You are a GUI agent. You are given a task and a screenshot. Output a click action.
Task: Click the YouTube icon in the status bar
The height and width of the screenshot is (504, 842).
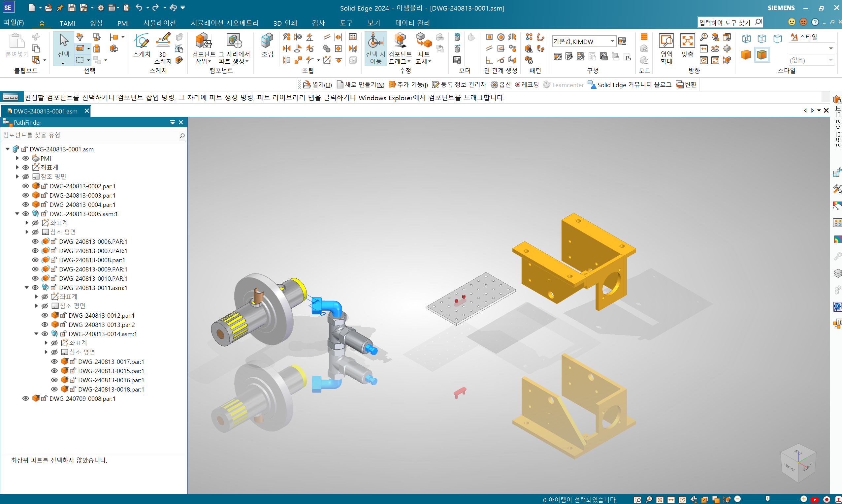pos(815,500)
